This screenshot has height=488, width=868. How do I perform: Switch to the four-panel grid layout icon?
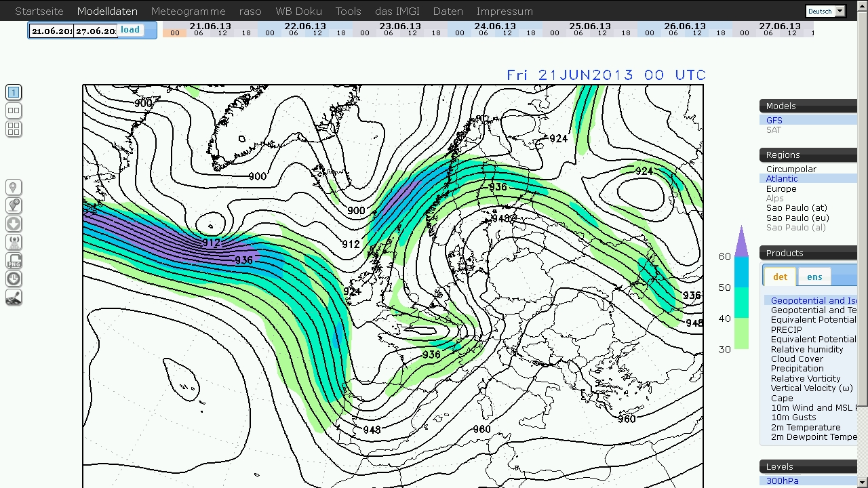pos(14,129)
